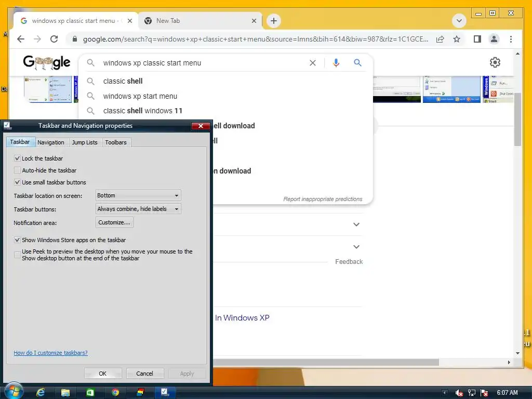Open the Taskbar tab in properties dialog
532x399 pixels.
[20, 142]
